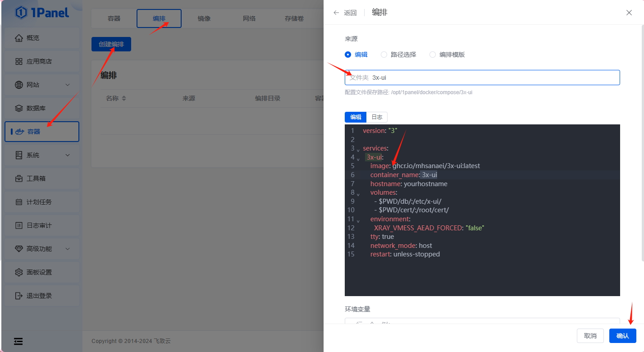This screenshot has width=644, height=352.
Task: Close the 编排 drawer with X
Action: 629,13
